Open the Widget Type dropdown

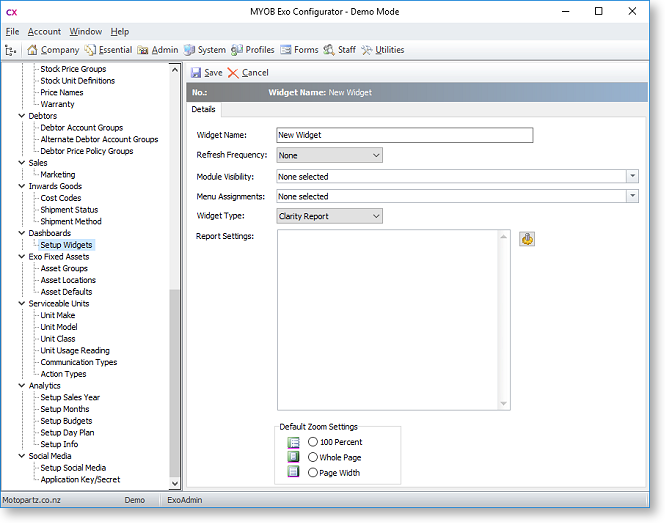[330, 216]
